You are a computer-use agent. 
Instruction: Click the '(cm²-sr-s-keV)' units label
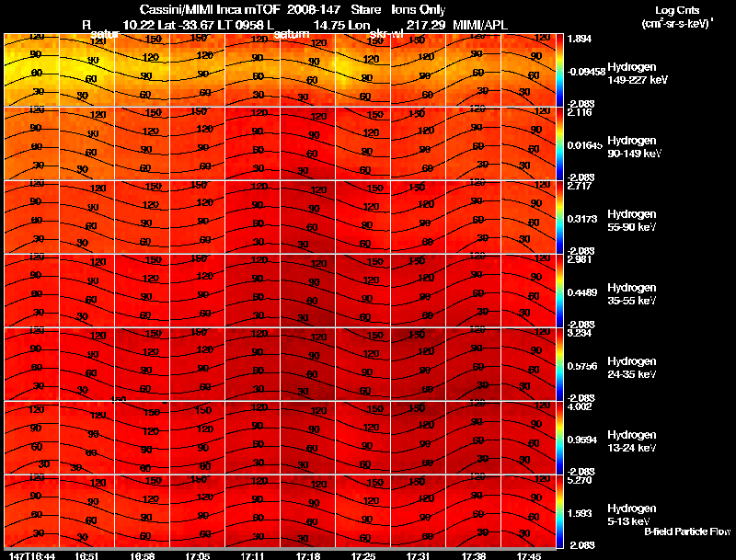[677, 24]
